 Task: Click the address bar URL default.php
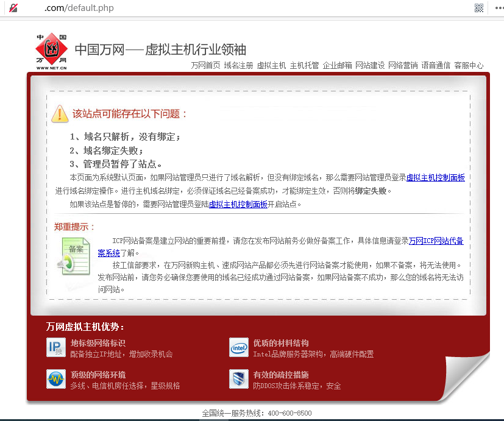point(79,8)
